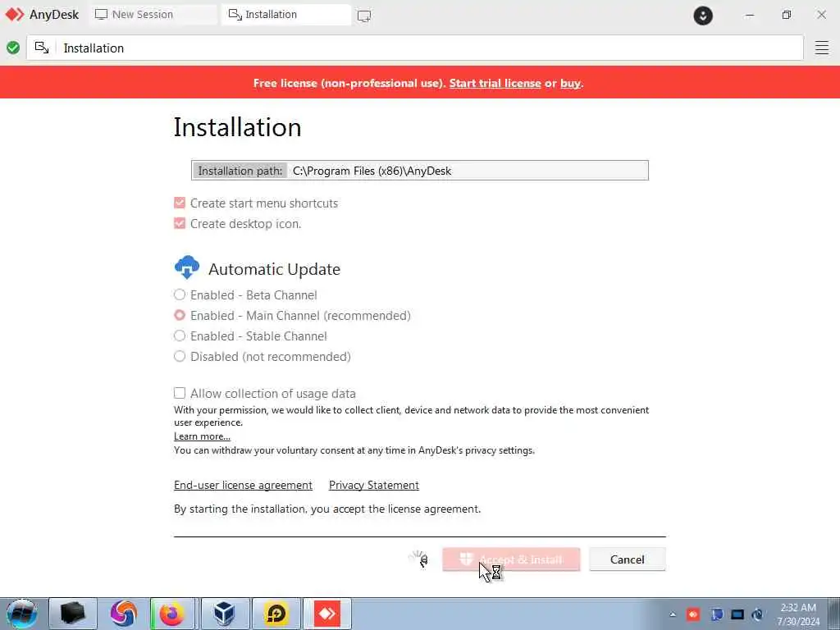The width and height of the screenshot is (840, 630).
Task: Toggle Create desktop icon checkbox
Action: point(180,223)
